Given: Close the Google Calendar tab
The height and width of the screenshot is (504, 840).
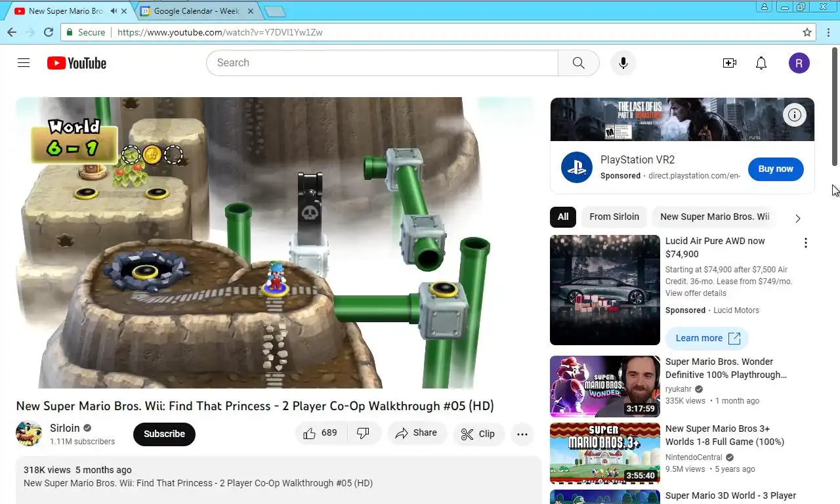Looking at the screenshot, I should click(x=251, y=11).
